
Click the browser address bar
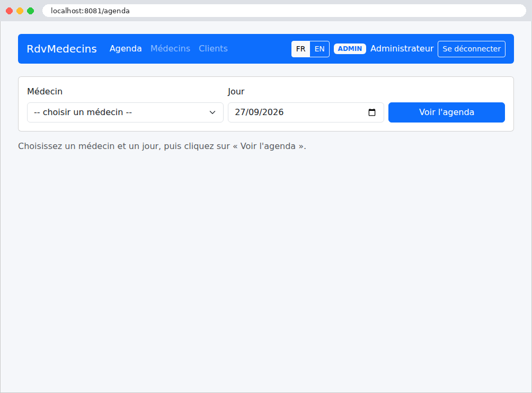(x=284, y=11)
